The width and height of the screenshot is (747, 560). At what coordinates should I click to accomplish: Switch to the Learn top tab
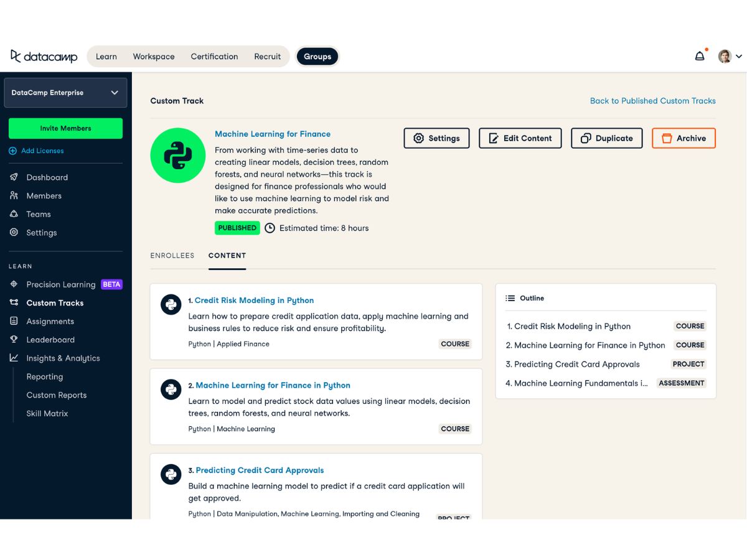point(106,57)
